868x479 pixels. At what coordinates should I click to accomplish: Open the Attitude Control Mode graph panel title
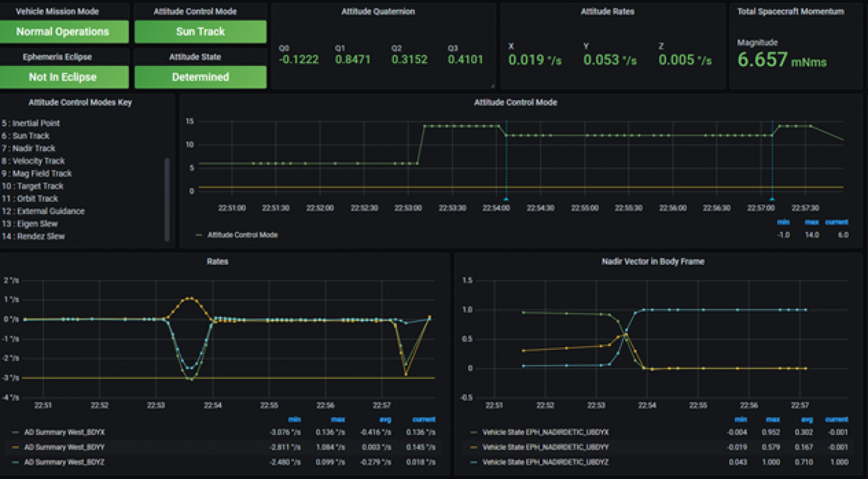pyautogui.click(x=515, y=103)
